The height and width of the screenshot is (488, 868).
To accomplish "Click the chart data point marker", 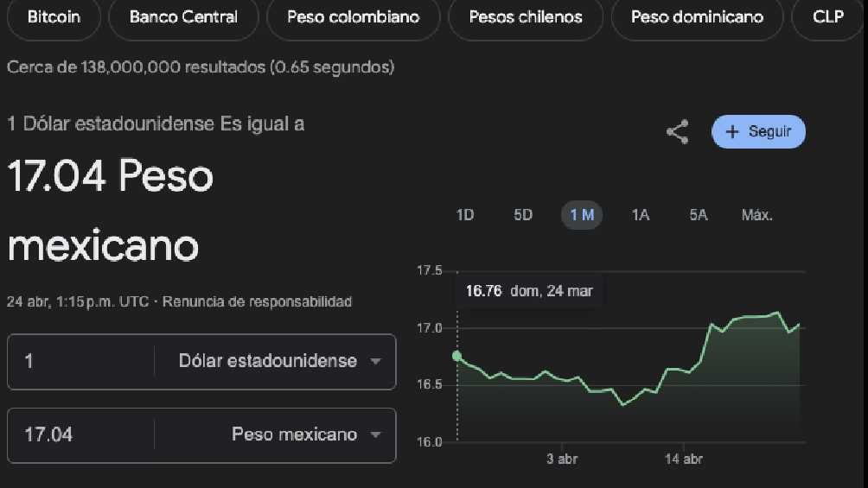I will [456, 356].
